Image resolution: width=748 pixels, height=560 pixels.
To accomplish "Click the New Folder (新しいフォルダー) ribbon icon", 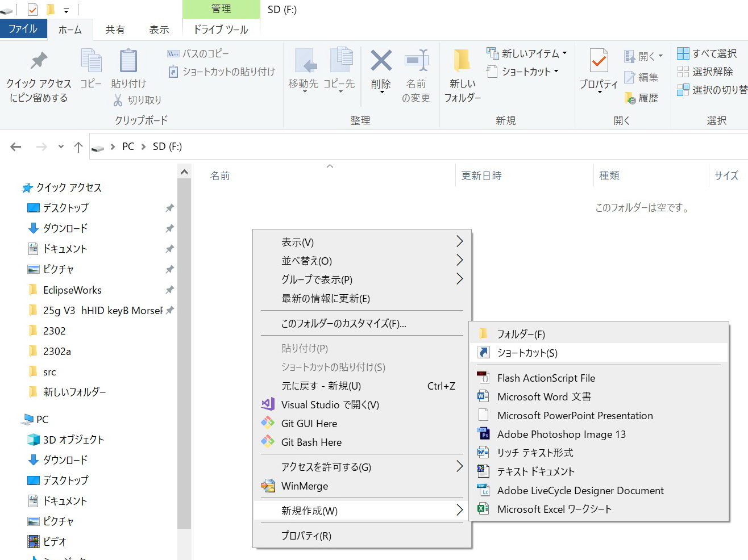I will (462, 61).
